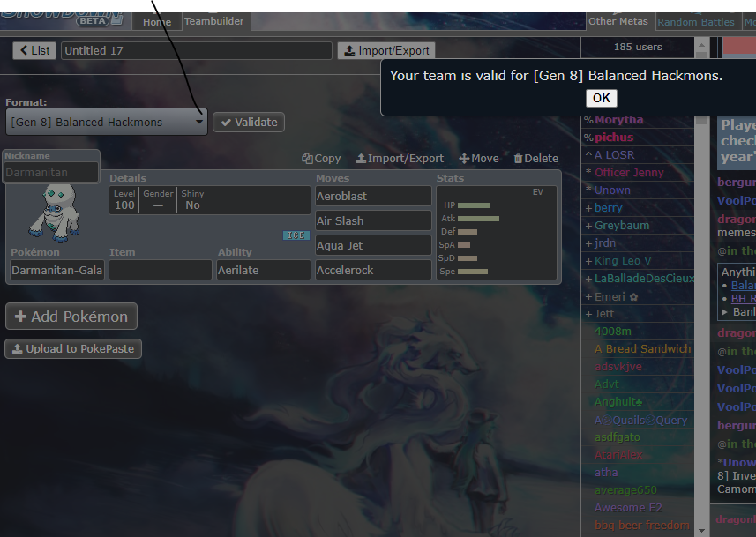
Task: Open user berry profile
Action: [x=609, y=208]
